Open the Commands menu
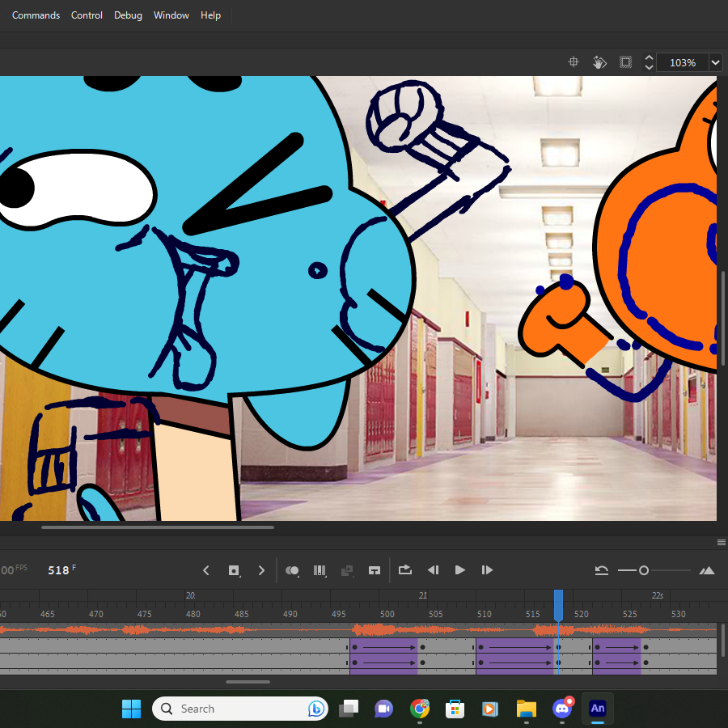This screenshot has height=728, width=728. [36, 15]
